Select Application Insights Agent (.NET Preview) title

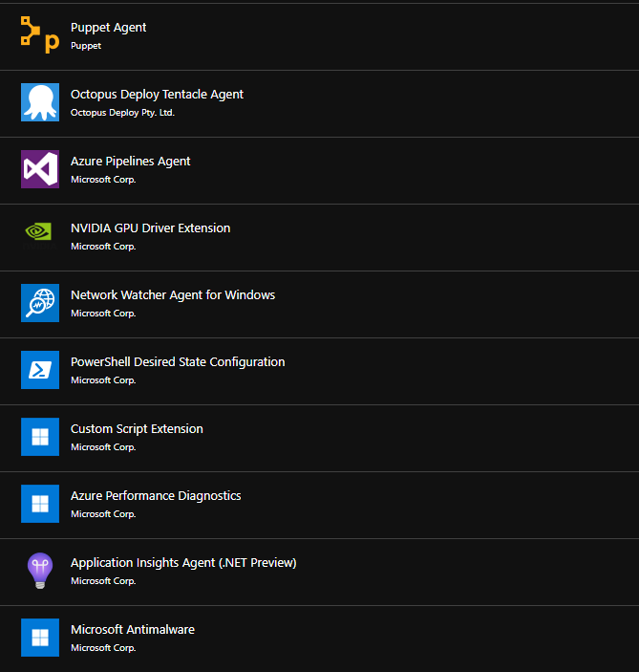tap(183, 562)
